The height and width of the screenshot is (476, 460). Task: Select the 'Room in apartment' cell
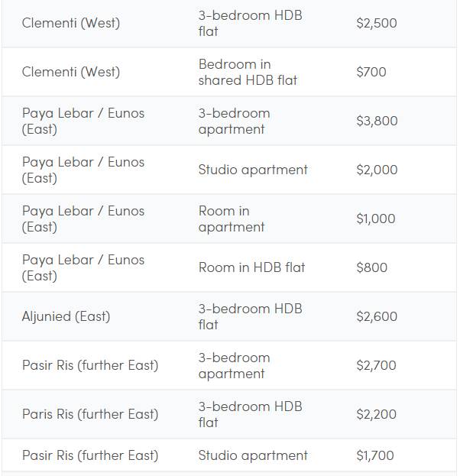(x=232, y=219)
